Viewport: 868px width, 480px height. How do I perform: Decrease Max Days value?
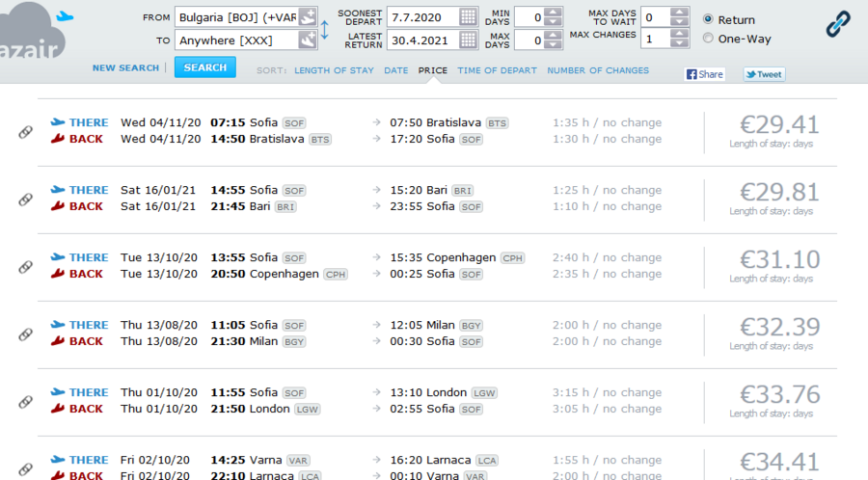click(x=553, y=44)
